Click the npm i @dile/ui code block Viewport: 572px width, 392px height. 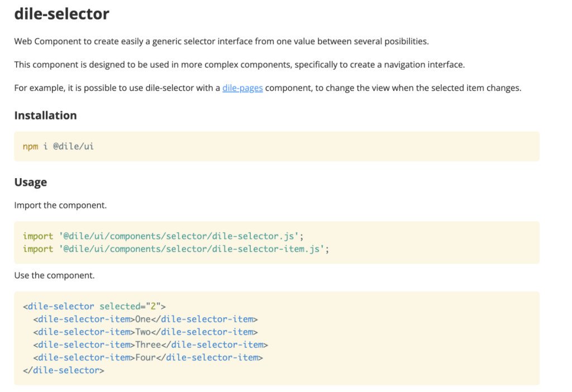277,146
